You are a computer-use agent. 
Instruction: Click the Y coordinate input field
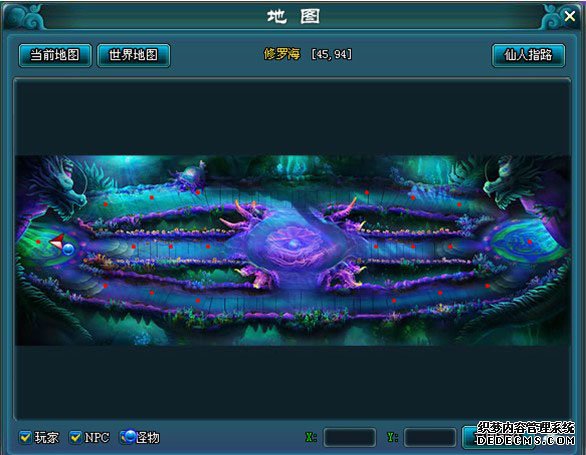(x=430, y=437)
